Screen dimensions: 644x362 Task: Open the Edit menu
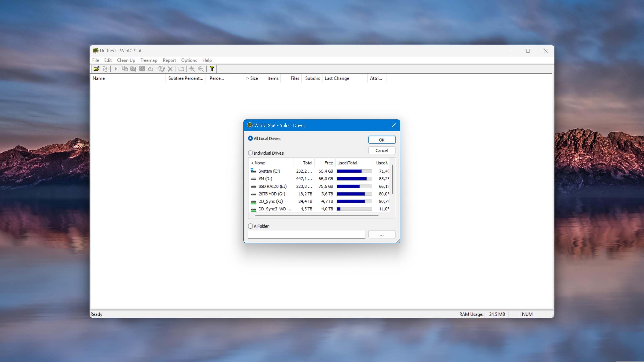point(108,60)
